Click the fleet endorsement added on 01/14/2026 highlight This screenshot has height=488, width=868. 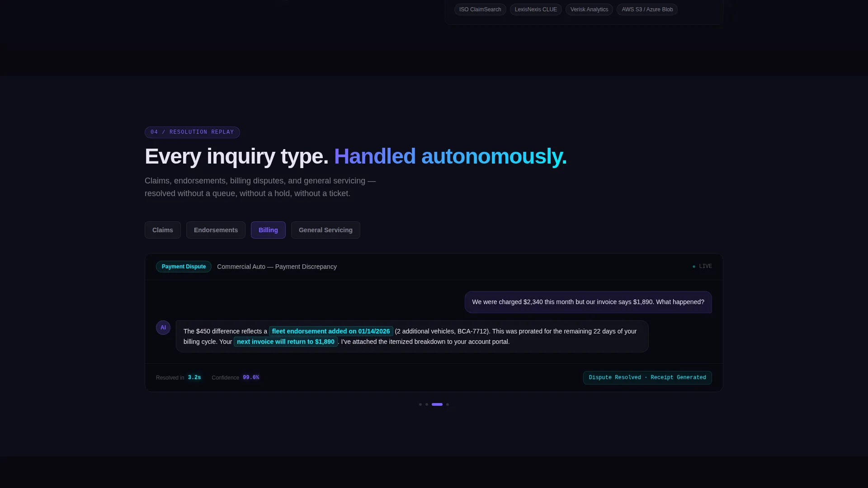click(x=331, y=331)
